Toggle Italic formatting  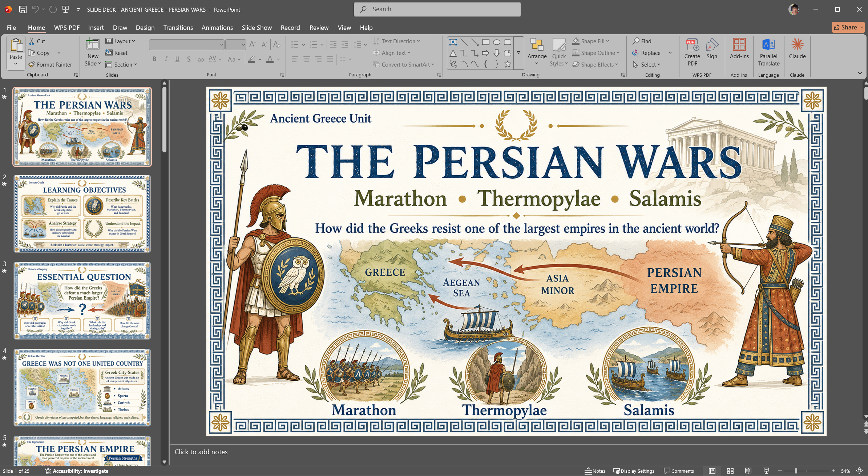pos(166,59)
